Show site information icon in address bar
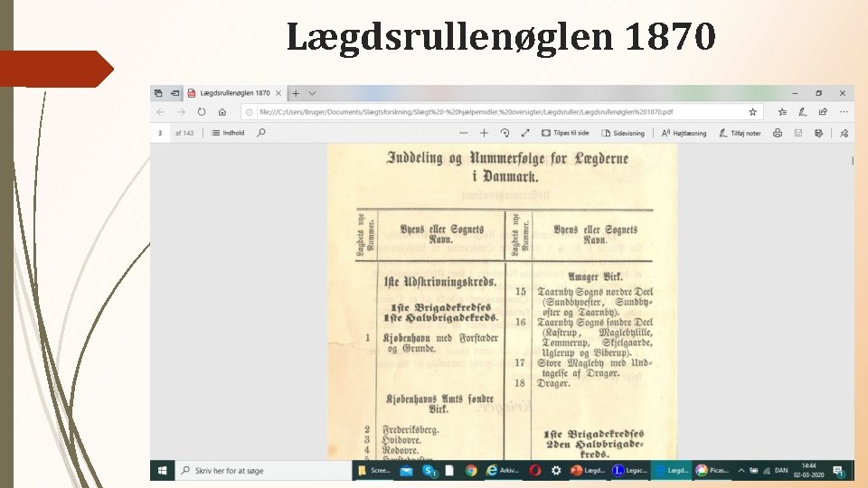 250,112
